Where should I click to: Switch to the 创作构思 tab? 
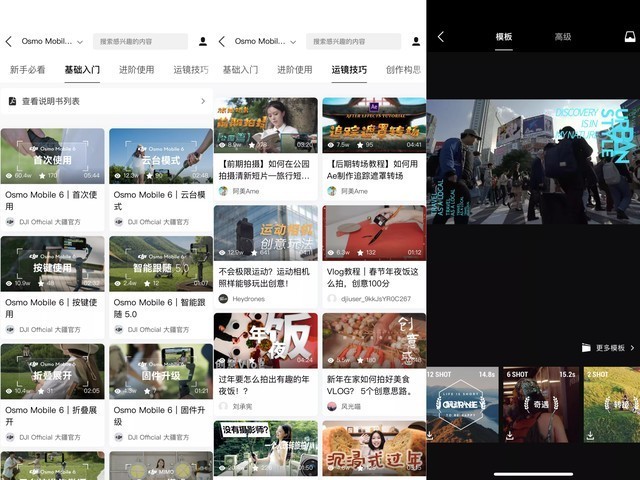(403, 70)
